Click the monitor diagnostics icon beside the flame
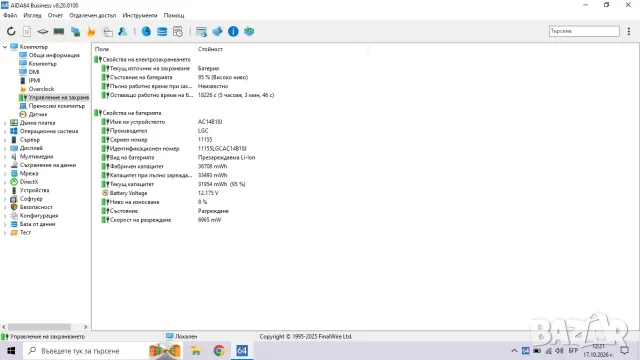Screen dimensions: 640x360 [108, 31]
